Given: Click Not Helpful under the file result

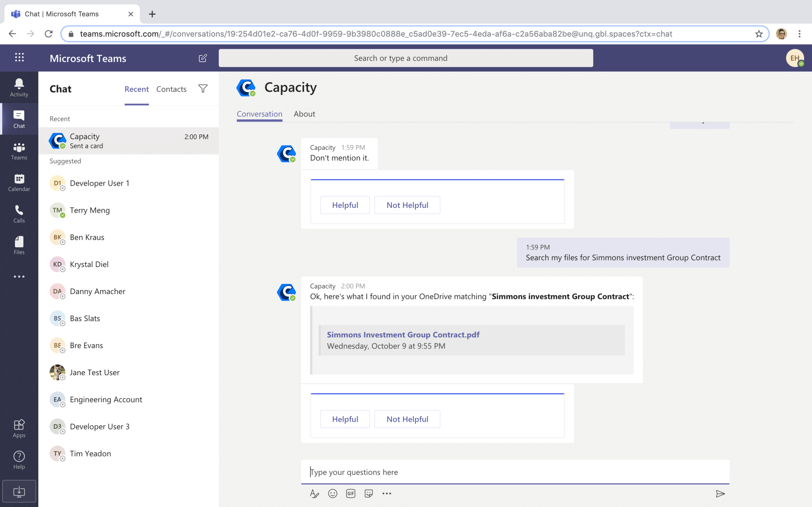Looking at the screenshot, I should point(407,419).
